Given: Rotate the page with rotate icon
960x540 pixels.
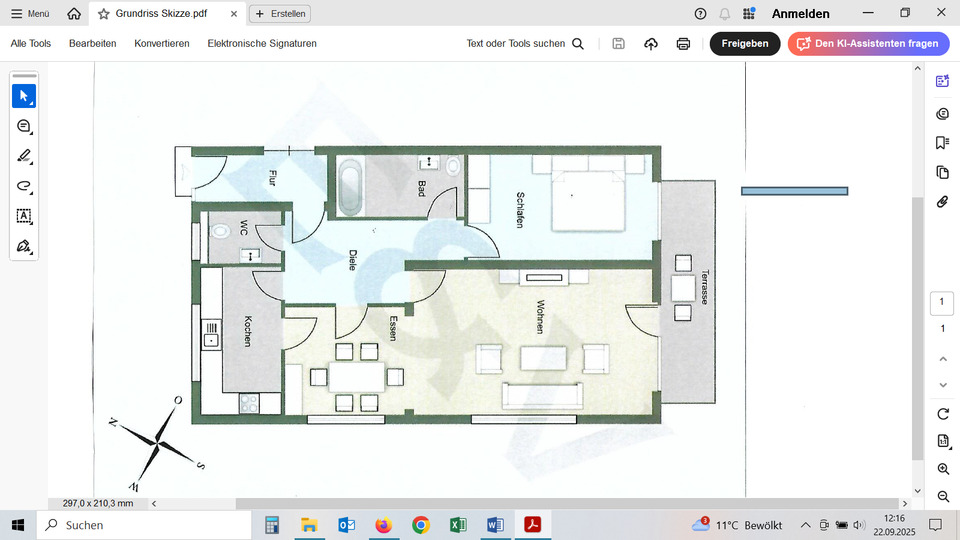Looking at the screenshot, I should coord(943,414).
